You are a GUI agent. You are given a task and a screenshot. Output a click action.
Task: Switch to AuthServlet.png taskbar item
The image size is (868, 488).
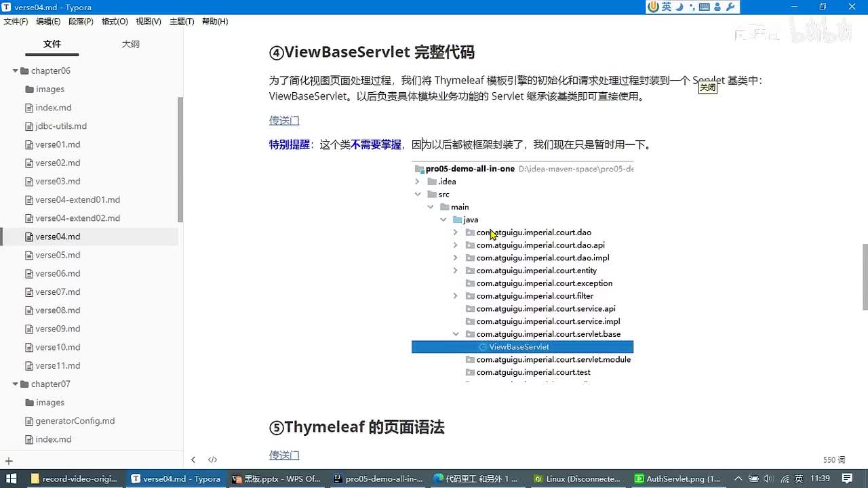[x=678, y=479]
